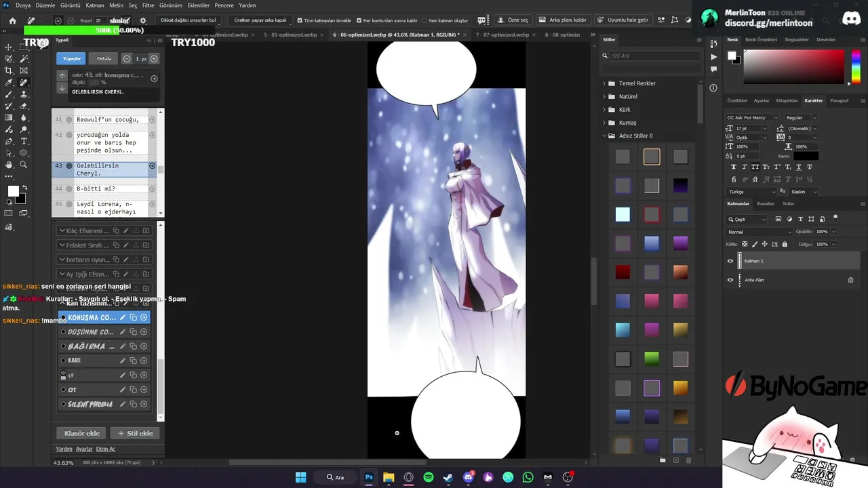This screenshot has height=488, width=868.
Task: Toggle layer filter on/off switch
Action: pos(835,218)
